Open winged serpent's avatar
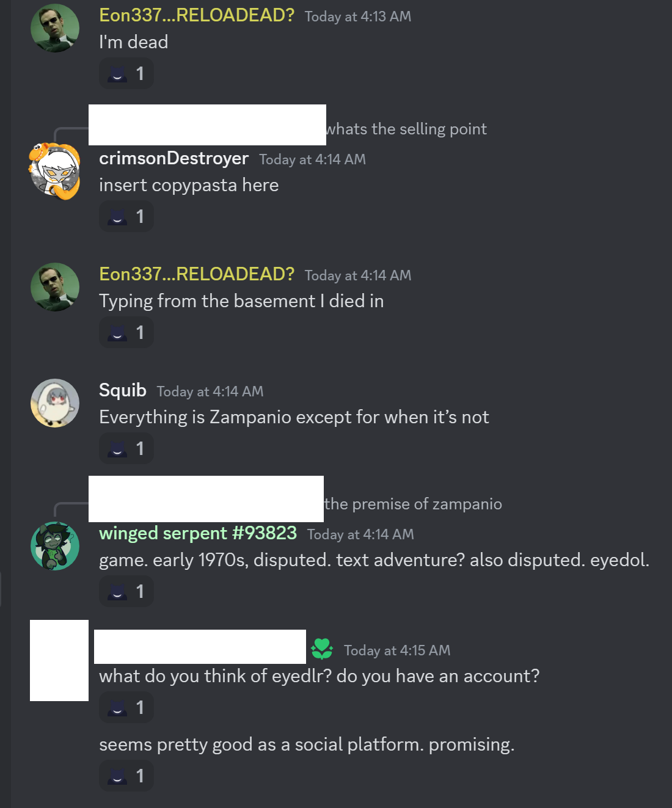 (x=55, y=546)
